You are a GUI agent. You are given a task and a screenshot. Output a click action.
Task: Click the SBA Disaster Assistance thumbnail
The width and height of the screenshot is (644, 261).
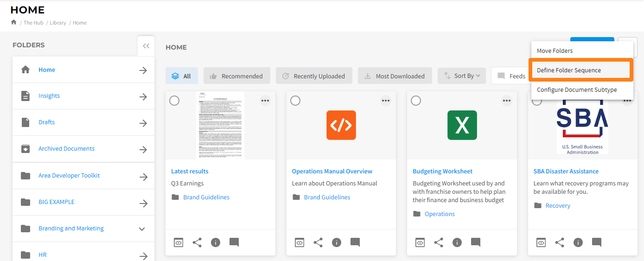(x=582, y=125)
